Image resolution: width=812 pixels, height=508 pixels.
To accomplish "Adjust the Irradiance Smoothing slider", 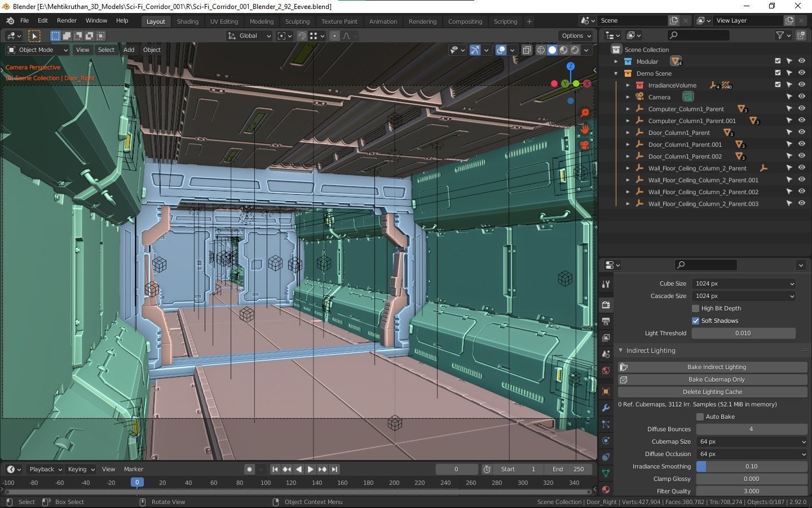I will pyautogui.click(x=752, y=466).
